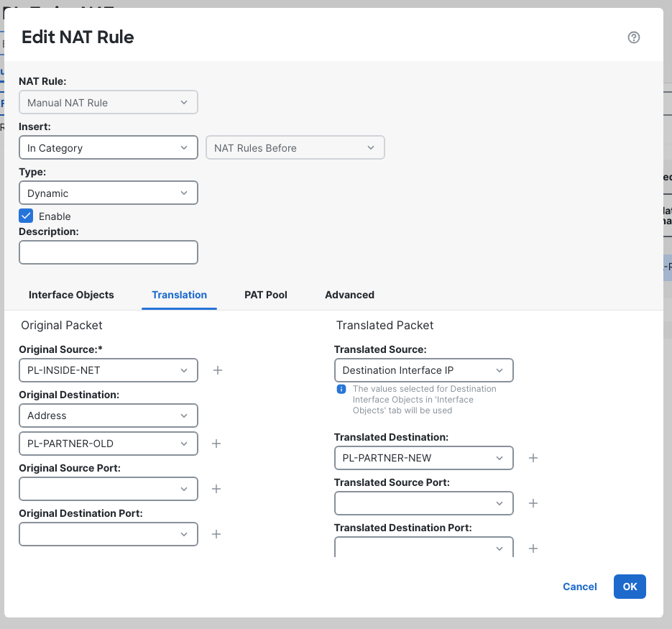Open PL-PARTNER-NEW Translated Destination dropdown
This screenshot has height=629, width=672.
tap(424, 458)
